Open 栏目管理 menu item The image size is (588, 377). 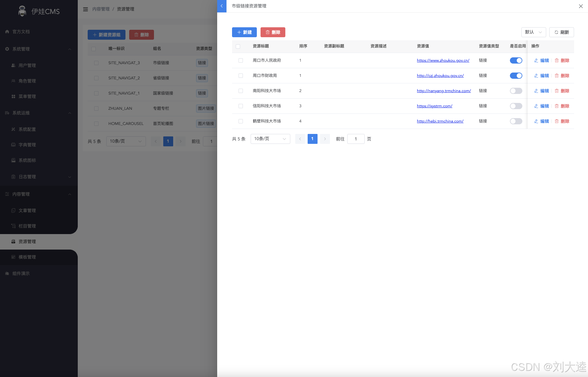click(39, 226)
